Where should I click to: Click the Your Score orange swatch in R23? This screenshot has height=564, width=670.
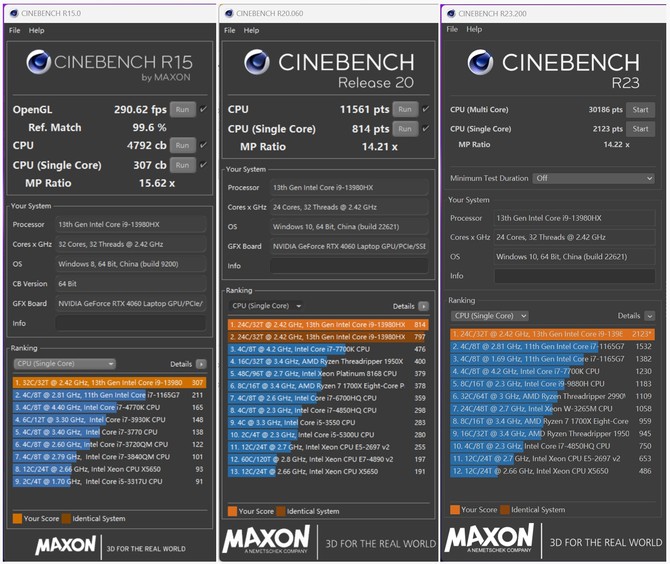click(455, 510)
